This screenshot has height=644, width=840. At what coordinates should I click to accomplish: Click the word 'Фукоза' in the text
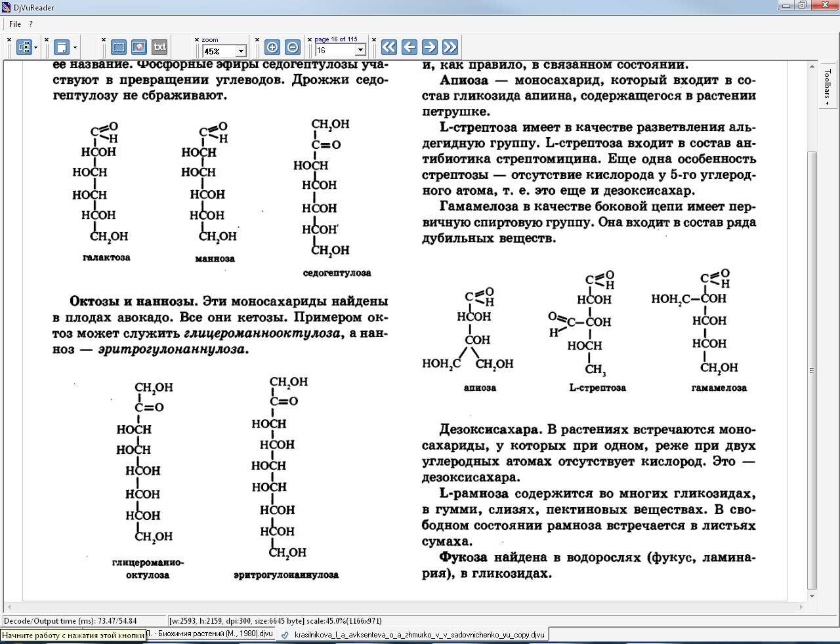(x=463, y=557)
